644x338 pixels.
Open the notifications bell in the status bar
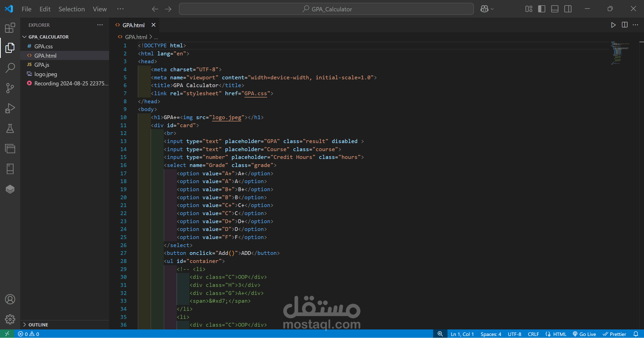pos(636,334)
